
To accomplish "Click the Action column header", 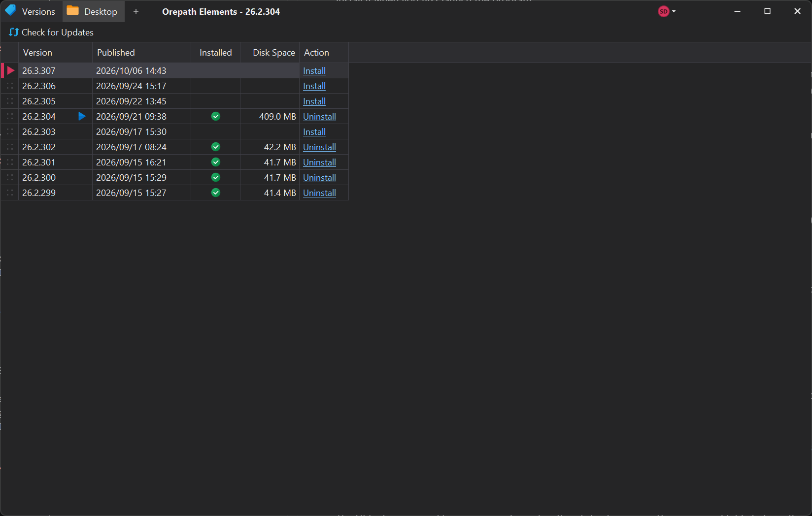I will click(x=324, y=52).
